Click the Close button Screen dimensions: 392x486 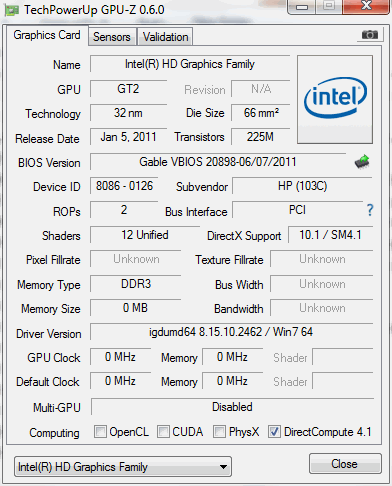pos(345,464)
